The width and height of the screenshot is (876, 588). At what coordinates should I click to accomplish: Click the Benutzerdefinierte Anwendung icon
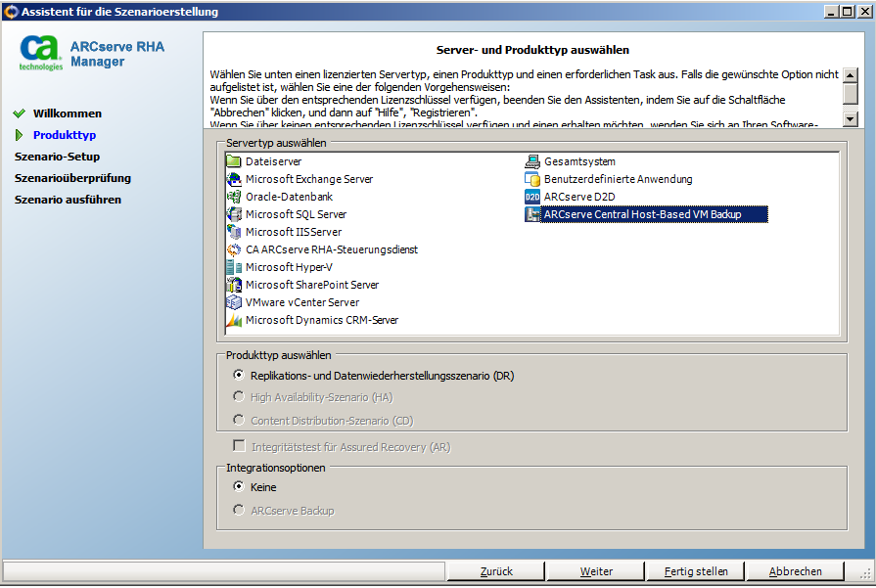(532, 179)
